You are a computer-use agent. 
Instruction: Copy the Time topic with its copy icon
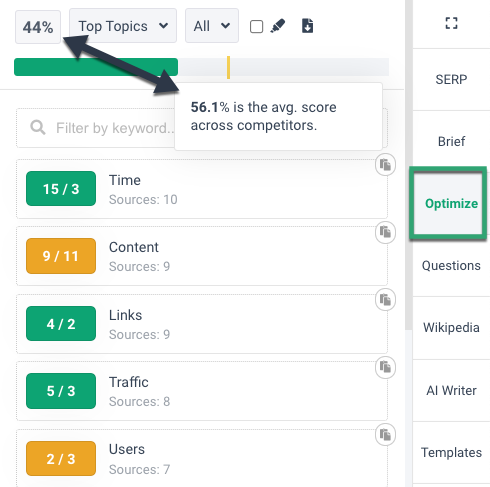pos(385,165)
